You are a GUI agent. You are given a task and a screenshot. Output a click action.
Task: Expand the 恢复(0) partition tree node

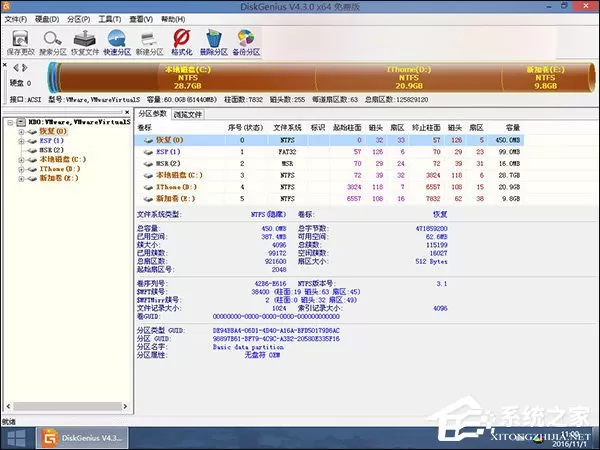[21, 132]
